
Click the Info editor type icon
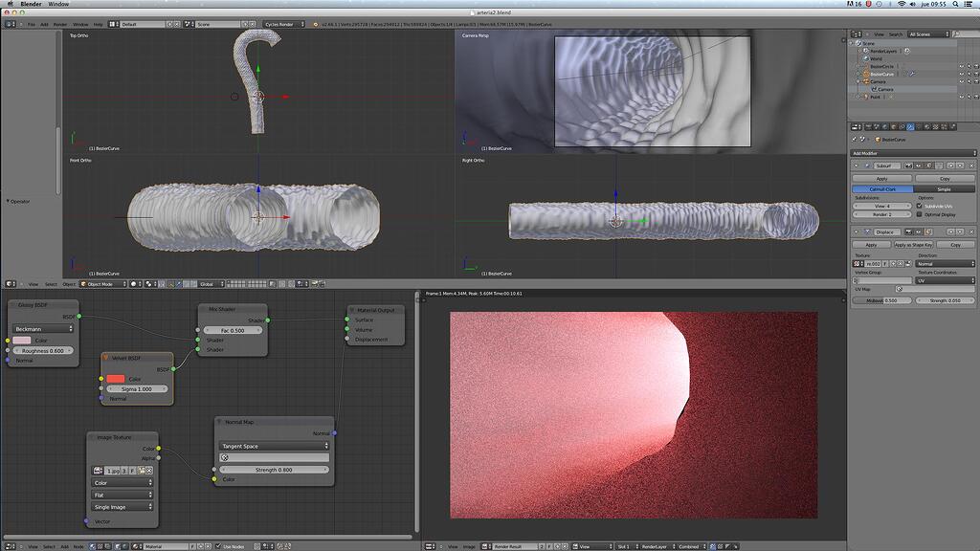point(11,24)
